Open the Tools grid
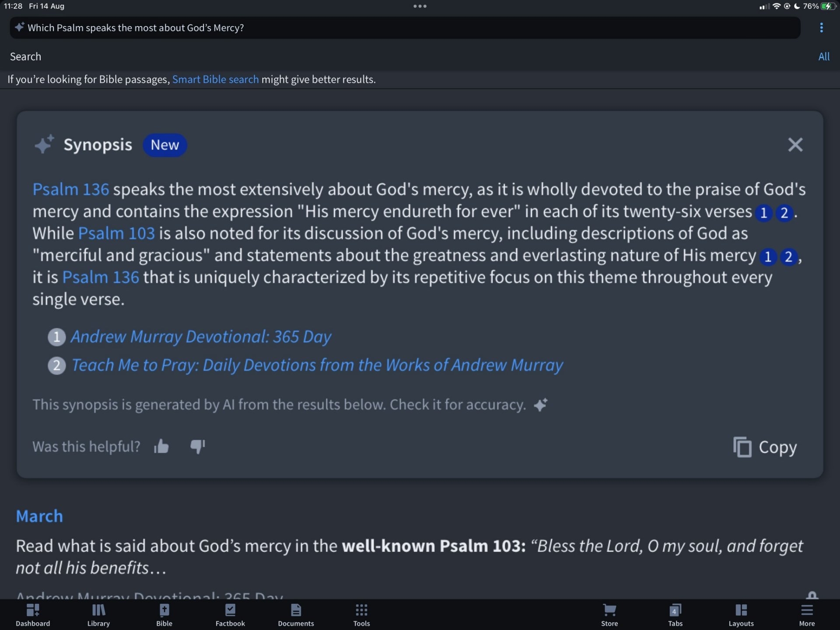This screenshot has width=840, height=630. [x=361, y=615]
